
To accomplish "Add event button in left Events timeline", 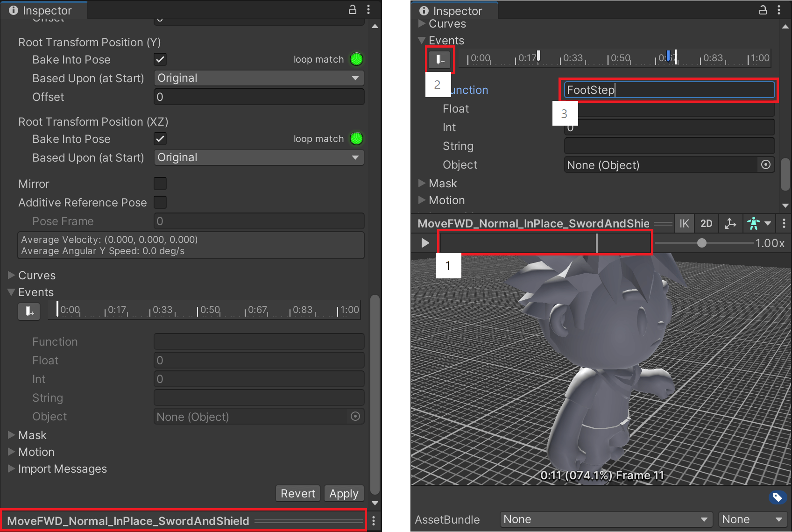I will [29, 311].
